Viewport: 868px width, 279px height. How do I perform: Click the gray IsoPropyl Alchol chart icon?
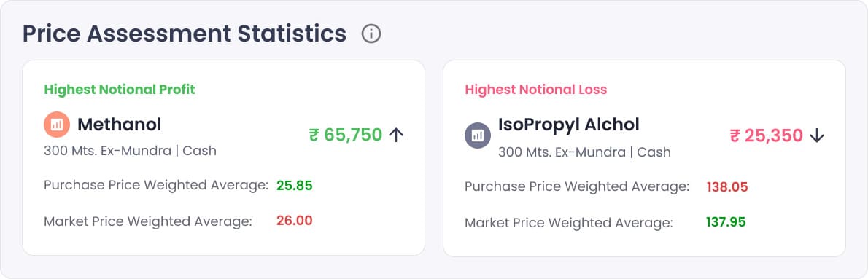click(478, 135)
